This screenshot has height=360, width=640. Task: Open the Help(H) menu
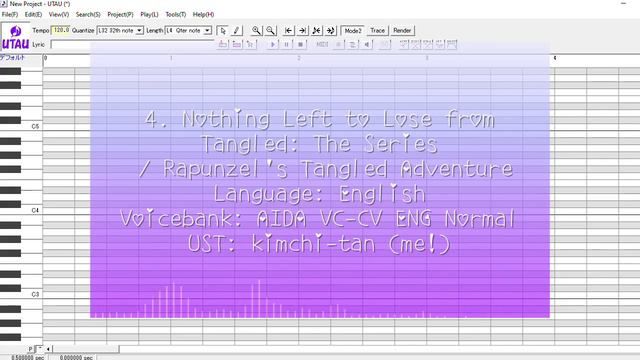coord(203,14)
